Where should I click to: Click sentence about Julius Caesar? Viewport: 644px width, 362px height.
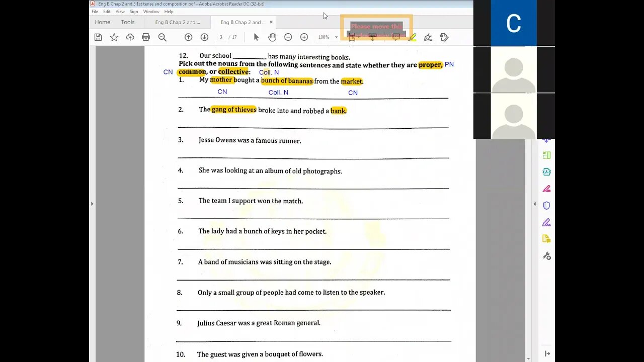(x=259, y=323)
